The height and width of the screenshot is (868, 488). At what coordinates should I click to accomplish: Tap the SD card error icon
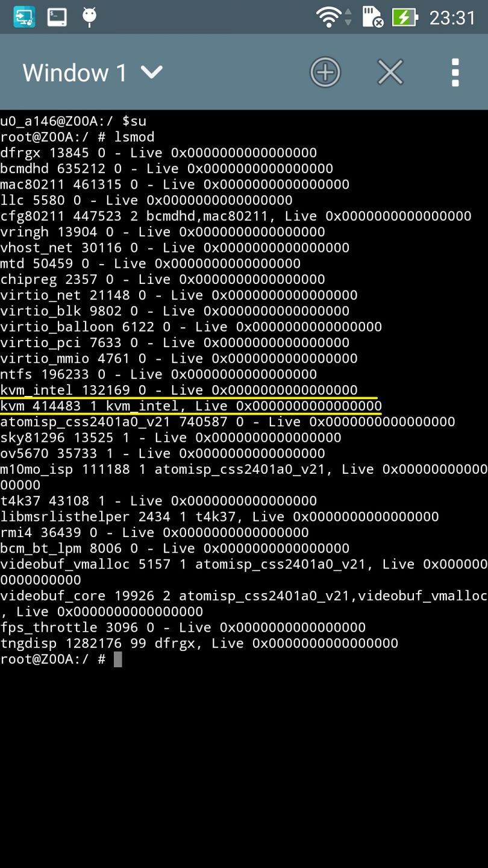coord(373,17)
